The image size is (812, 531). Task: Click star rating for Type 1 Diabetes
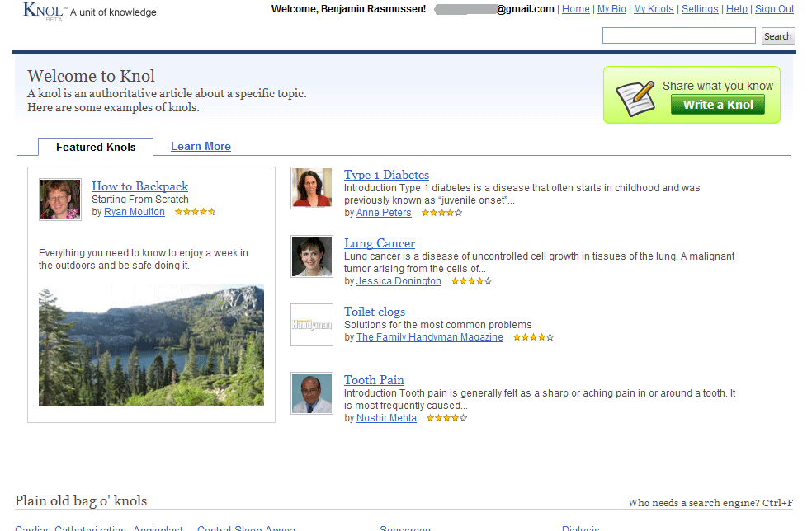[x=441, y=213]
